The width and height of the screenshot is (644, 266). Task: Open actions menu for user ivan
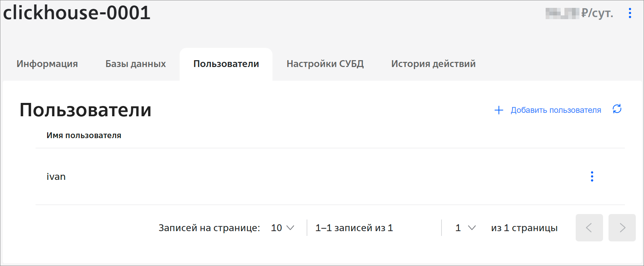[x=592, y=176]
